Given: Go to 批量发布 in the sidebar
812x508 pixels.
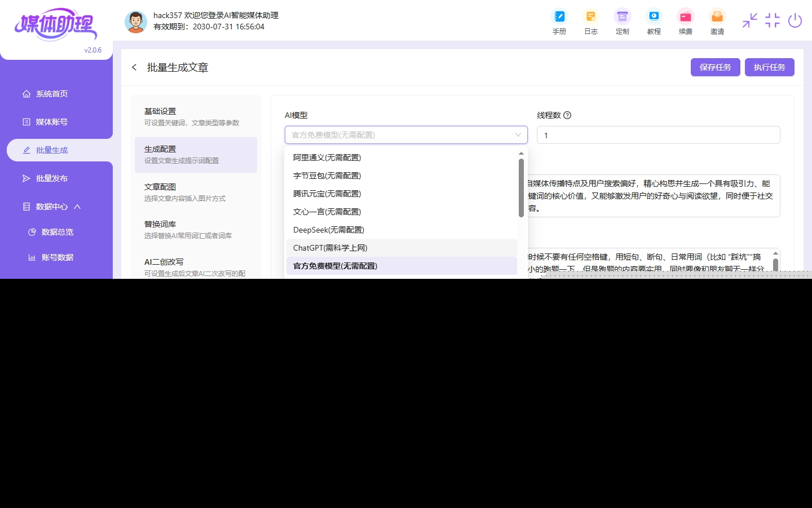Looking at the screenshot, I should point(51,178).
